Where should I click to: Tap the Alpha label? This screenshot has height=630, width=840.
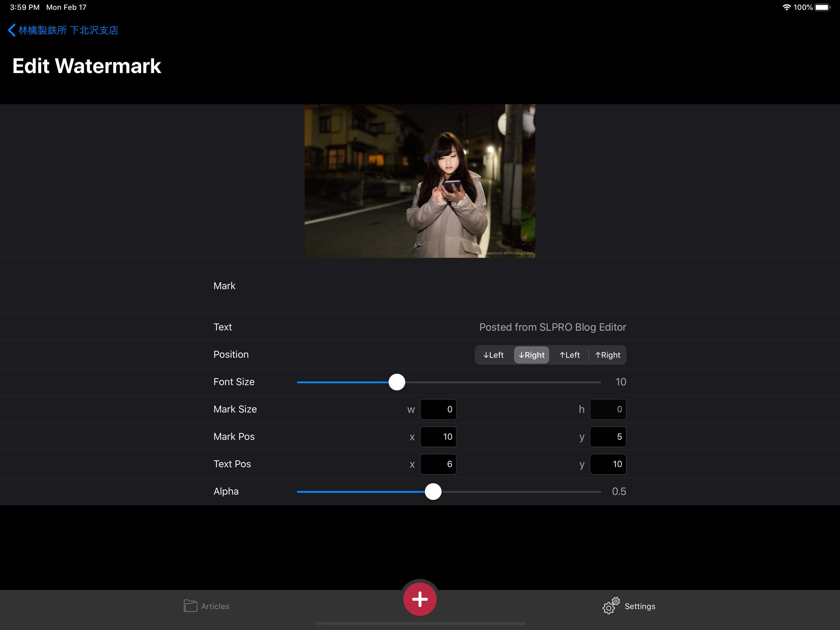(226, 491)
